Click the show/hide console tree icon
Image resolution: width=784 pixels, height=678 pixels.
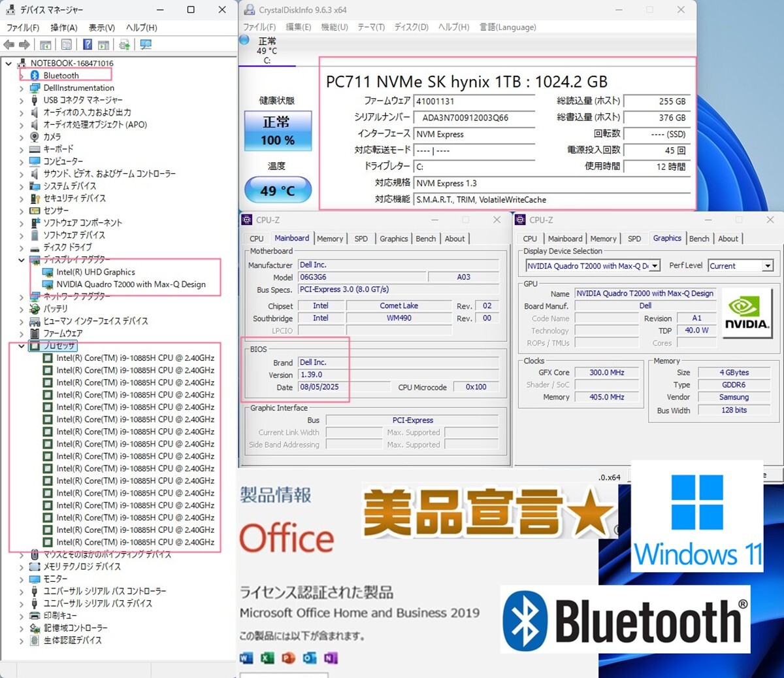[x=45, y=44]
